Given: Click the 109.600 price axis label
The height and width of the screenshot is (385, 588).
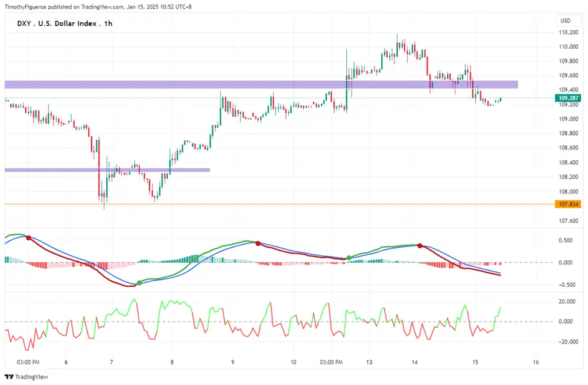Looking at the screenshot, I should [568, 76].
